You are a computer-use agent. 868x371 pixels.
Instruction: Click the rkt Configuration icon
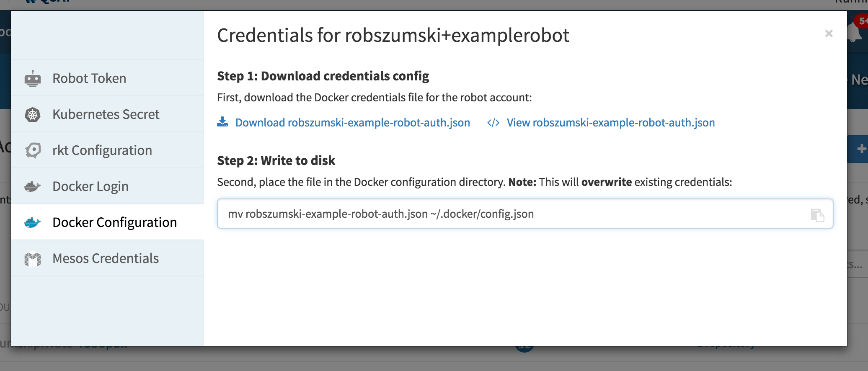[x=33, y=150]
